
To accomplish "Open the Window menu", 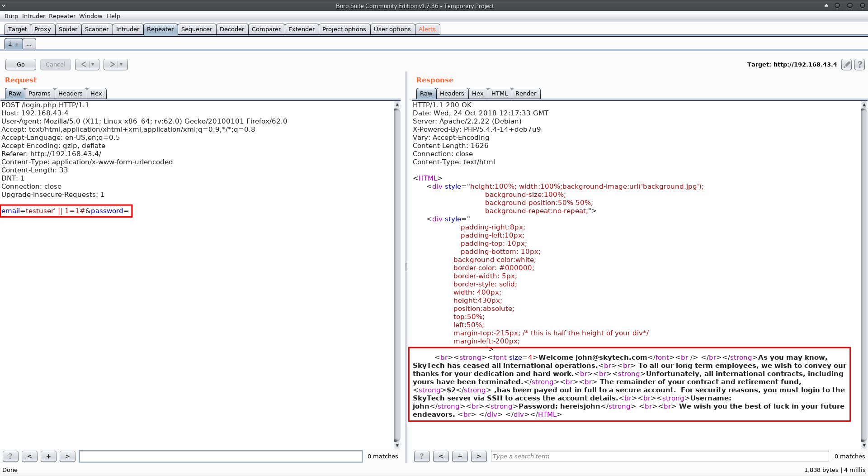I will click(x=91, y=16).
